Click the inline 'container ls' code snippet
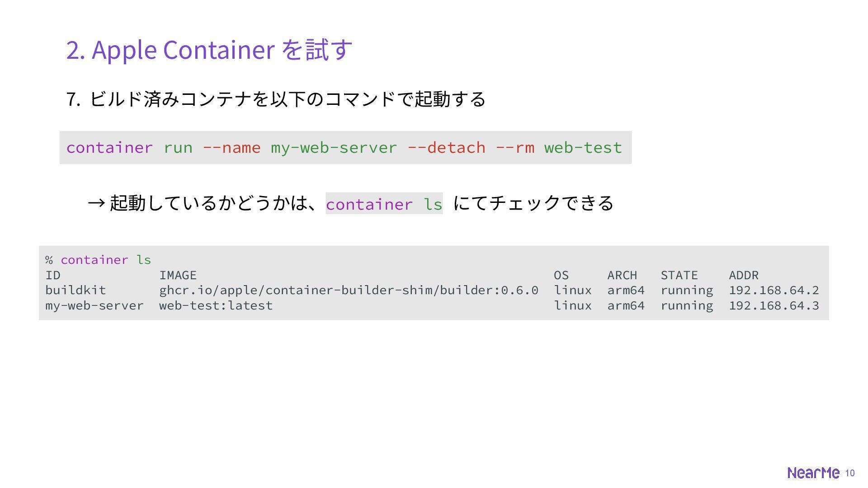The height and width of the screenshot is (488, 868). [384, 204]
